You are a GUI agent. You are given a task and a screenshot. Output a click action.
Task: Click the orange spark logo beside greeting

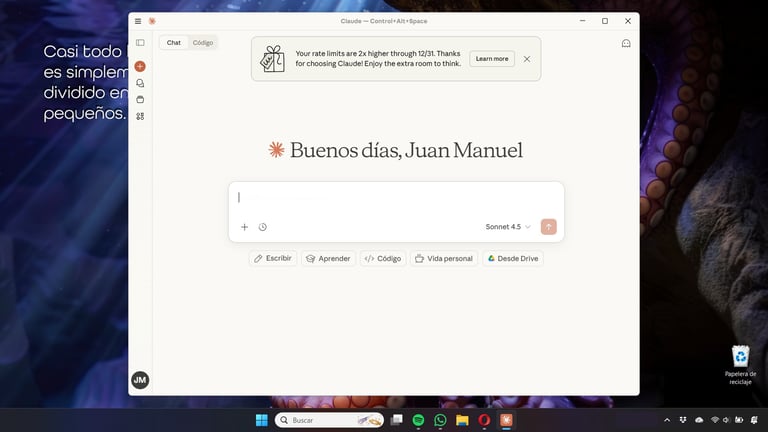[276, 150]
